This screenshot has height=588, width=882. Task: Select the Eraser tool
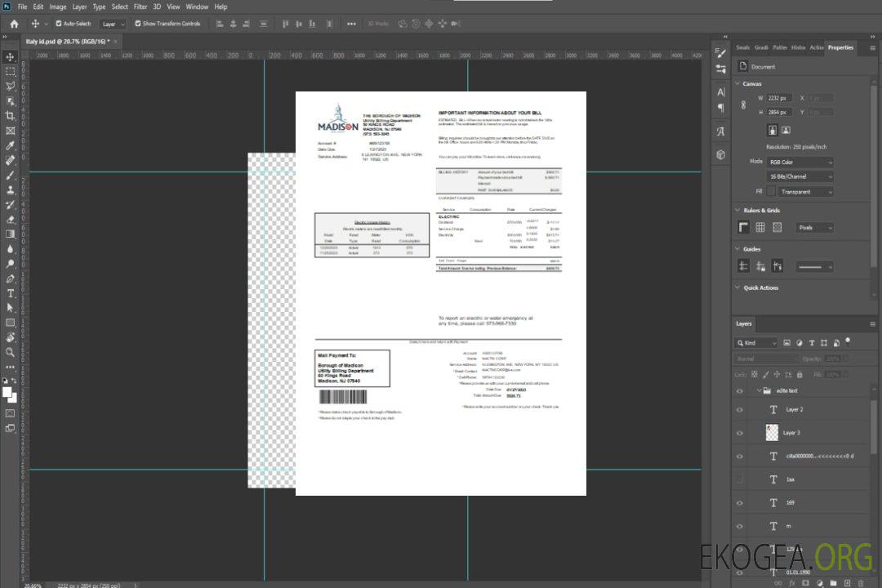(10, 220)
